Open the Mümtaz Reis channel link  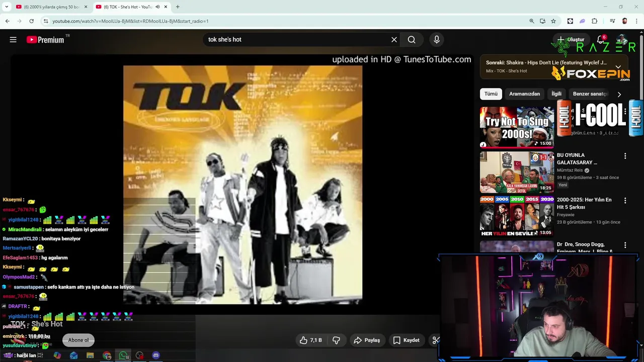(x=570, y=170)
